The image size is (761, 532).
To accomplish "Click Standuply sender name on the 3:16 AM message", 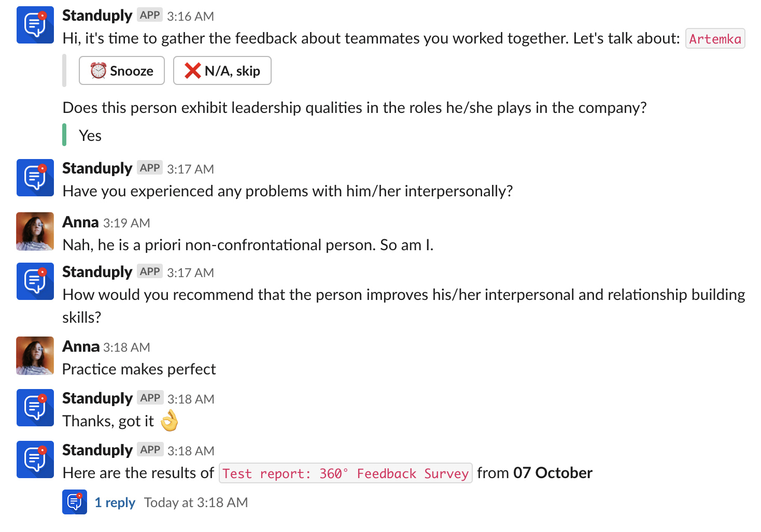I will (97, 16).
